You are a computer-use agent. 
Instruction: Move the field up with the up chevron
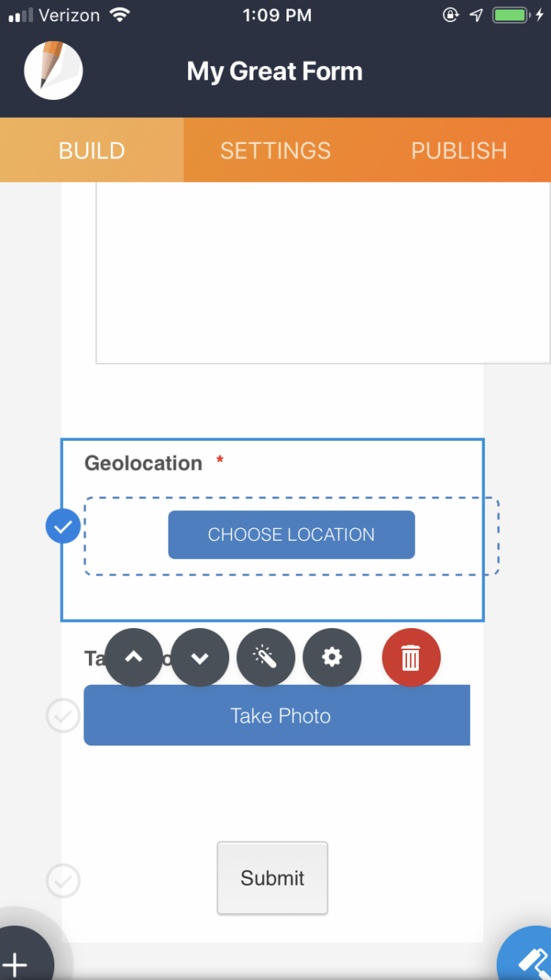tap(134, 657)
